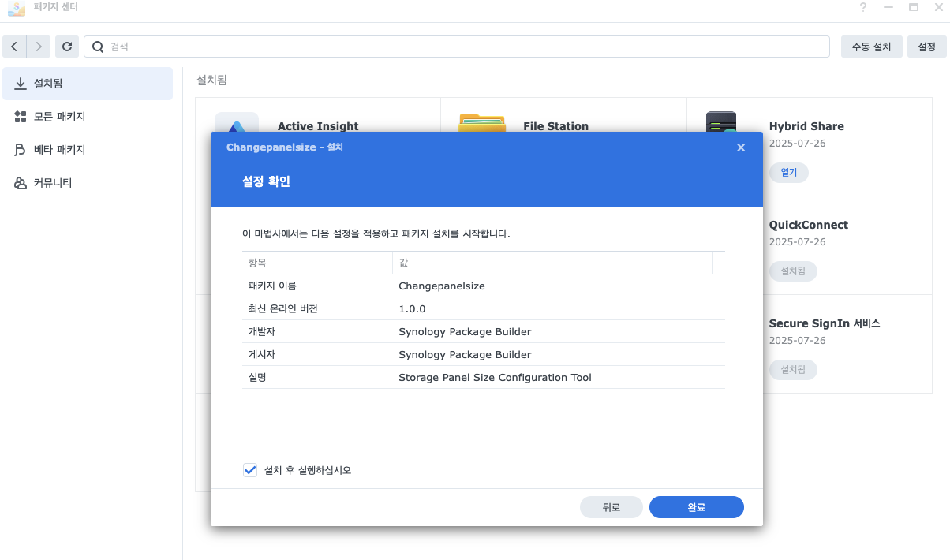Click the 설명 row label

(257, 378)
